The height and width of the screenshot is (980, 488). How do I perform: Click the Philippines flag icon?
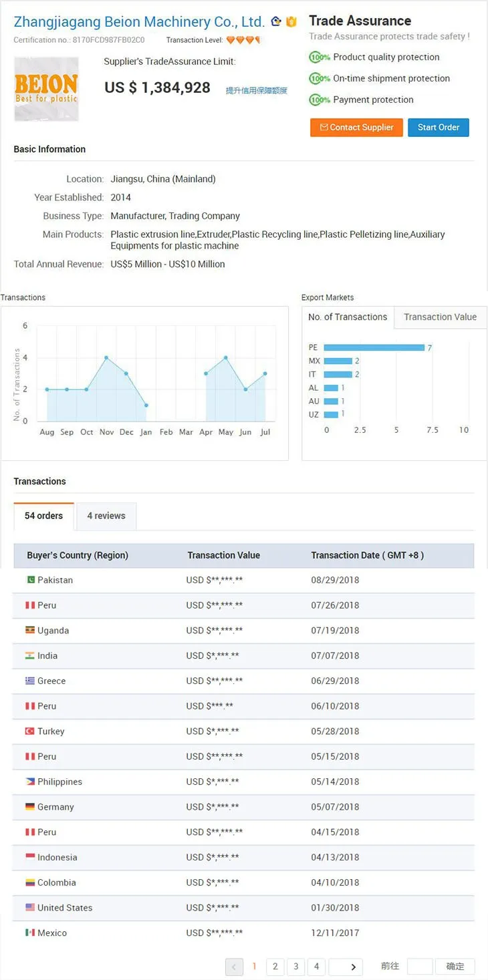[30, 782]
